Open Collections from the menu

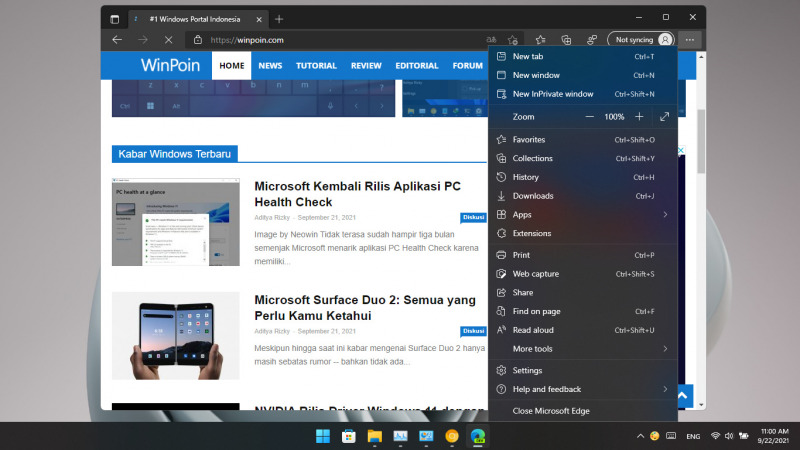583,159
